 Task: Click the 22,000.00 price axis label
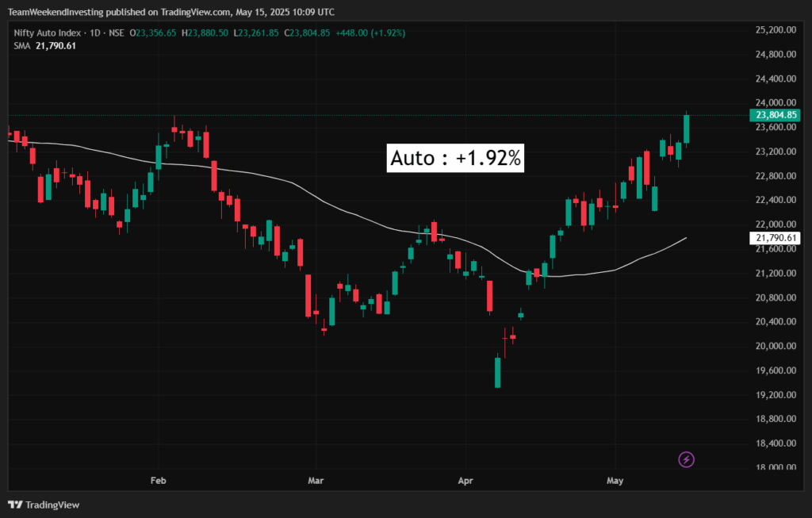click(x=776, y=224)
